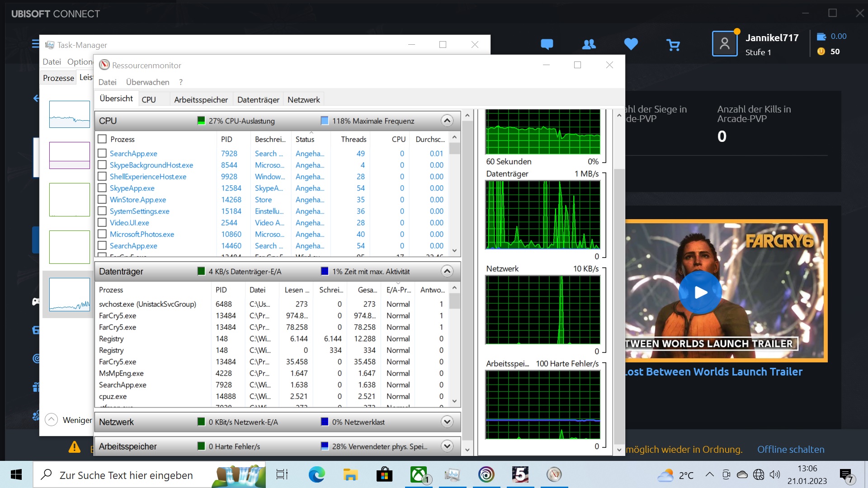Open the wishlist heart icon
This screenshot has height=488, width=868.
pos(631,44)
